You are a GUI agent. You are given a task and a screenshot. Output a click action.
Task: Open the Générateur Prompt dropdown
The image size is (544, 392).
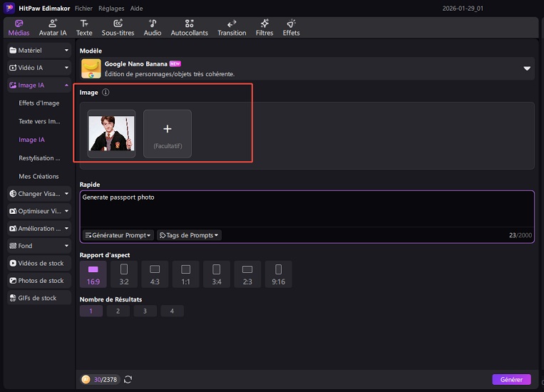(118, 235)
